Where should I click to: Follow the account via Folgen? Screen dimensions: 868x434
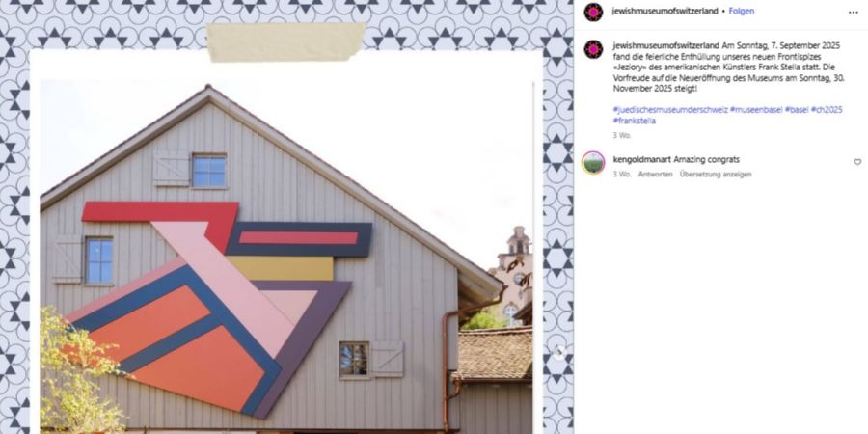point(742,11)
